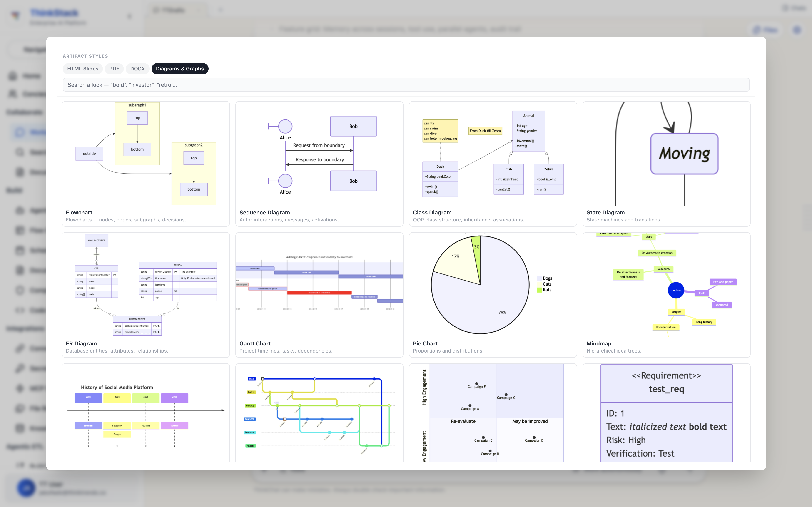Pick the Sequence Diagram style card
Image resolution: width=812 pixels, height=507 pixels.
(319, 164)
